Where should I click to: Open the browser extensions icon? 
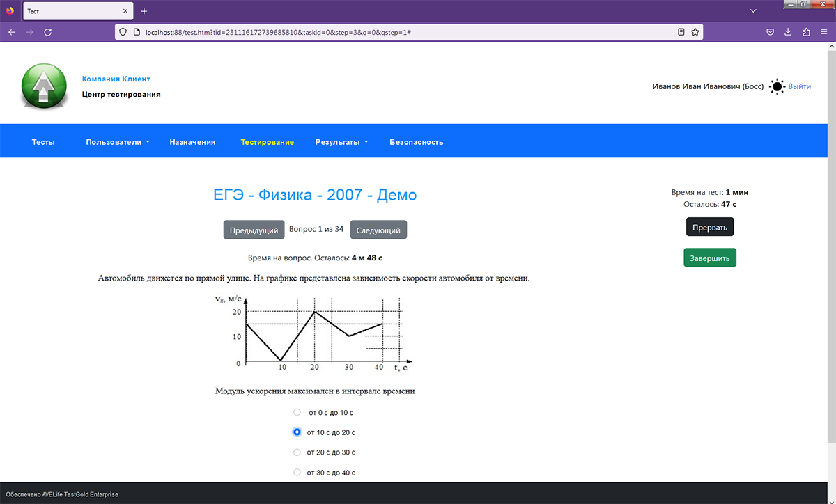(x=806, y=32)
